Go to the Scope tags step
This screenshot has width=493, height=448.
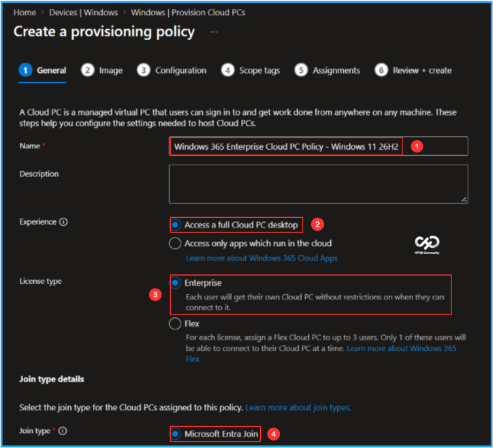click(251, 70)
